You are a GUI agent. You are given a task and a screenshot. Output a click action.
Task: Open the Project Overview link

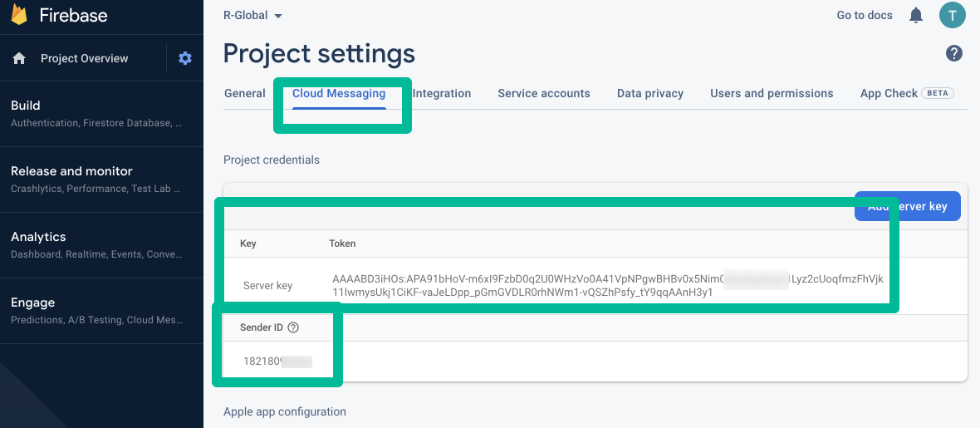click(85, 58)
